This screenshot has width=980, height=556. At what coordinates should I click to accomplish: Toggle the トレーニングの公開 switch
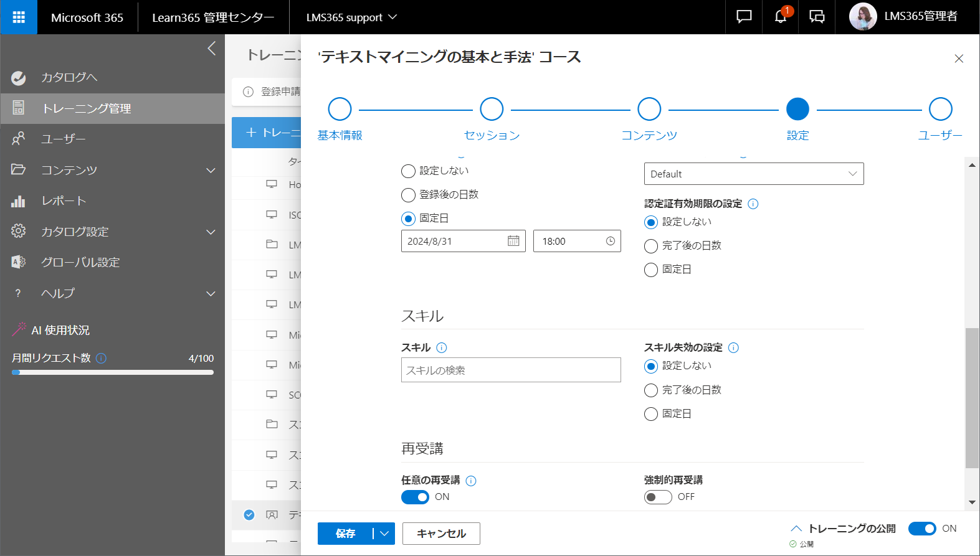coord(922,529)
